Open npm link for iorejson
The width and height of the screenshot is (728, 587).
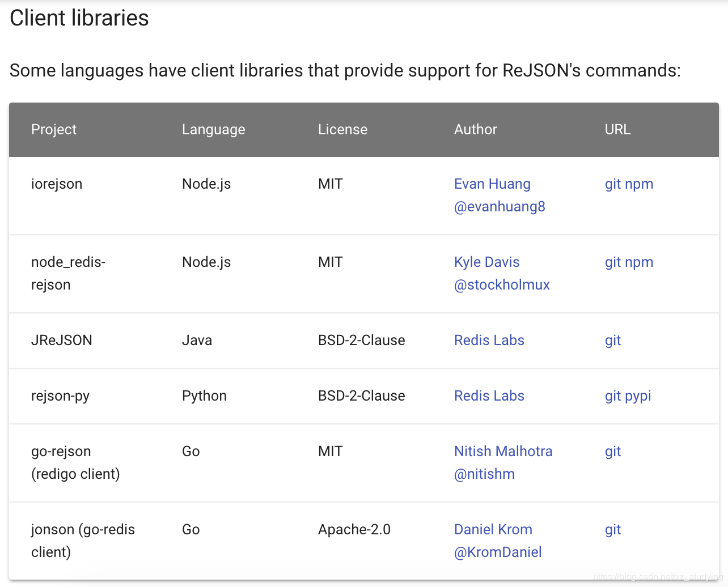639,184
